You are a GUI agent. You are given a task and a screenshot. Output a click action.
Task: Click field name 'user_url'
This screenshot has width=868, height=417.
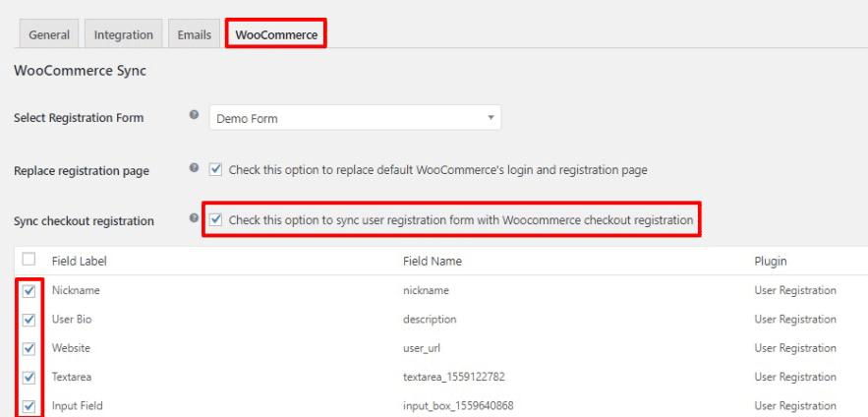click(x=422, y=348)
